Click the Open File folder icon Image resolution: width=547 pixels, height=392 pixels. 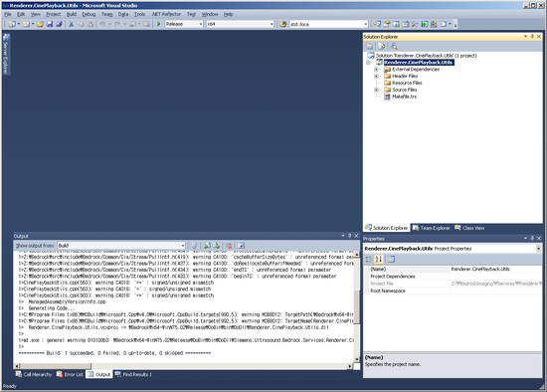pos(40,24)
